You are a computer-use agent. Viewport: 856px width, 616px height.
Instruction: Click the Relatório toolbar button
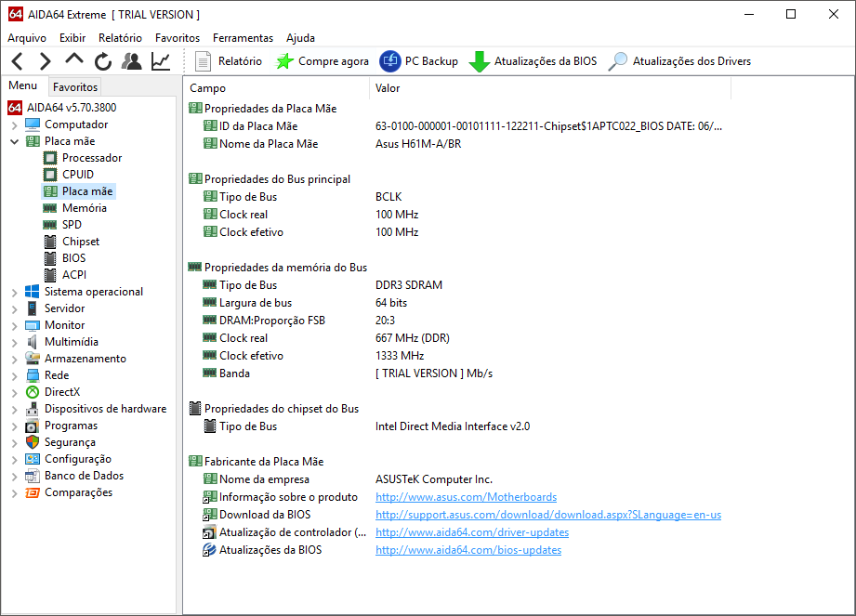(x=229, y=61)
